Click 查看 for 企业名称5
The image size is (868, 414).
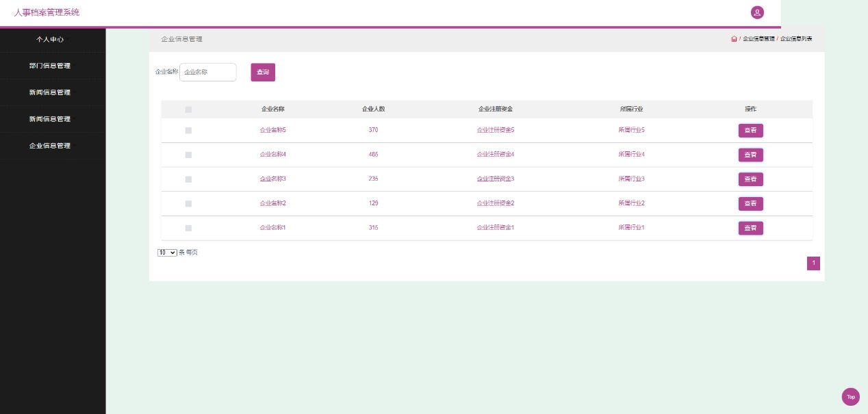pos(750,130)
